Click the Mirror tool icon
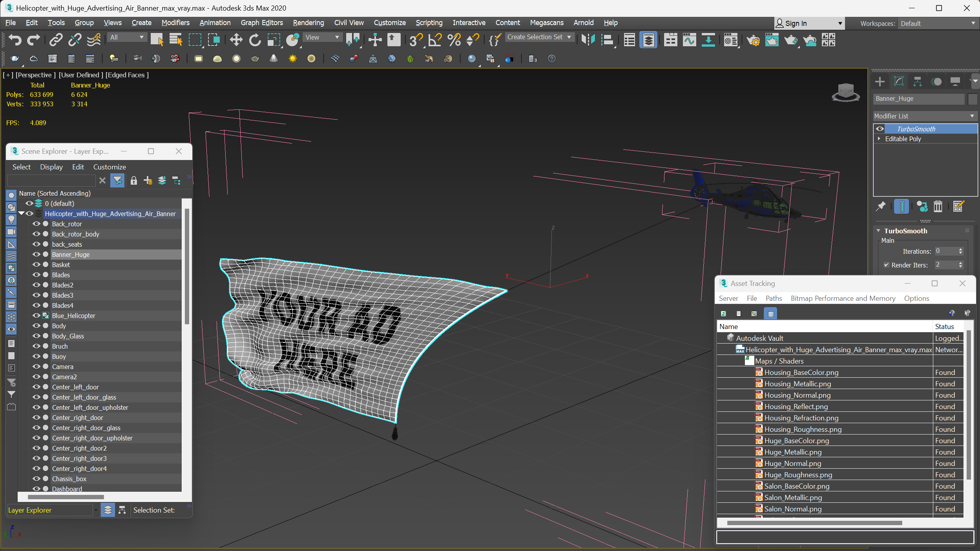 [x=588, y=40]
